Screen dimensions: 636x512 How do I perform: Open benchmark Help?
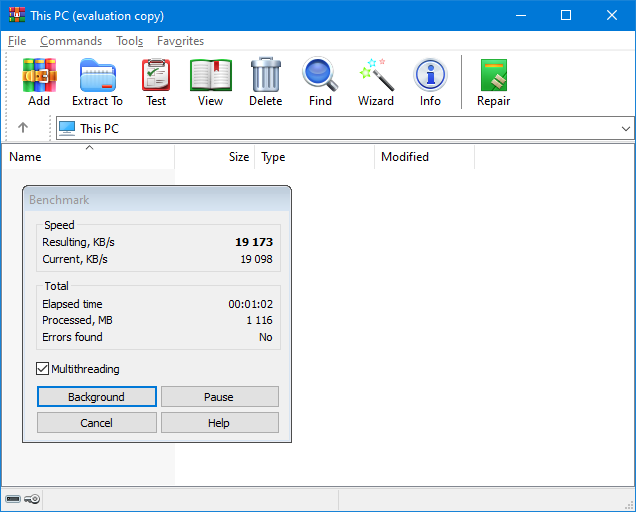(219, 423)
